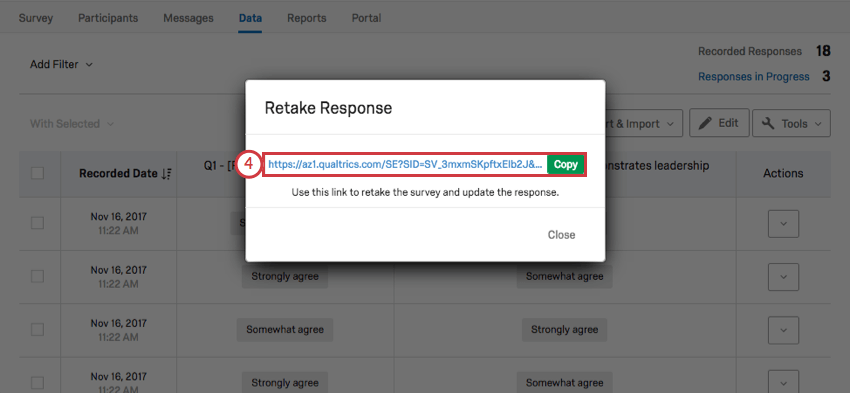This screenshot has width=850, height=393.
Task: Copy the retake survey link
Action: coord(565,165)
